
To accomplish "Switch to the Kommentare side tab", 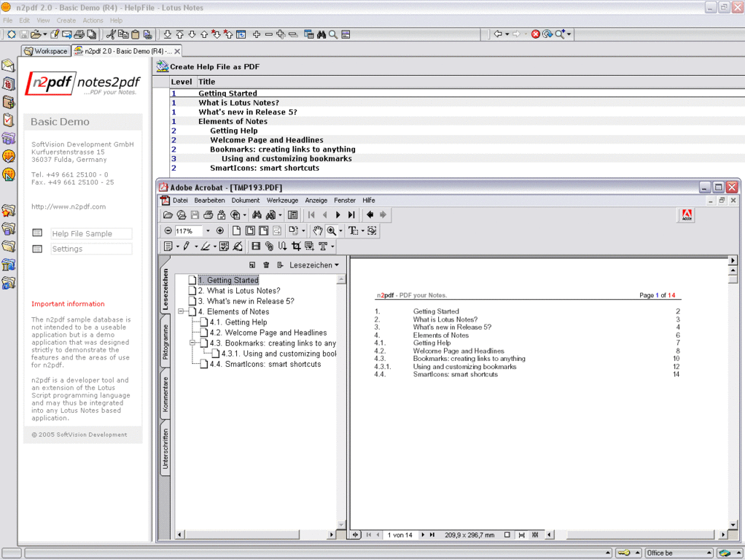I will pyautogui.click(x=165, y=394).
